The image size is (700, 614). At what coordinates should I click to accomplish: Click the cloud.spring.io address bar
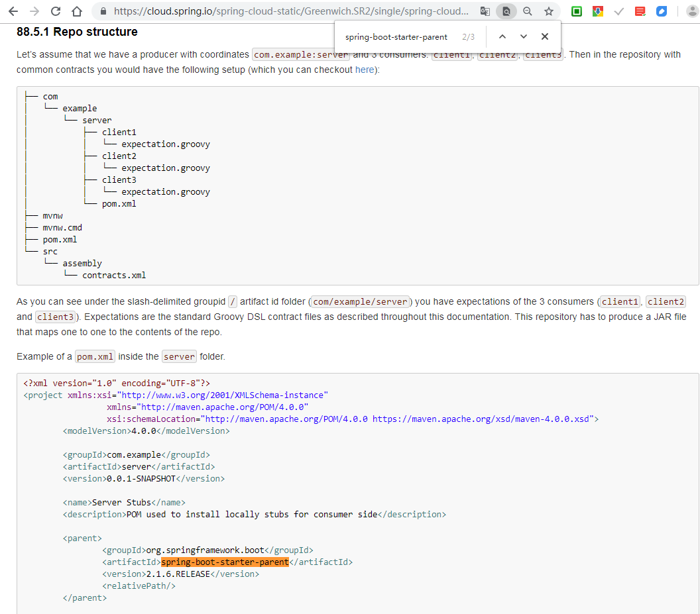pos(290,11)
